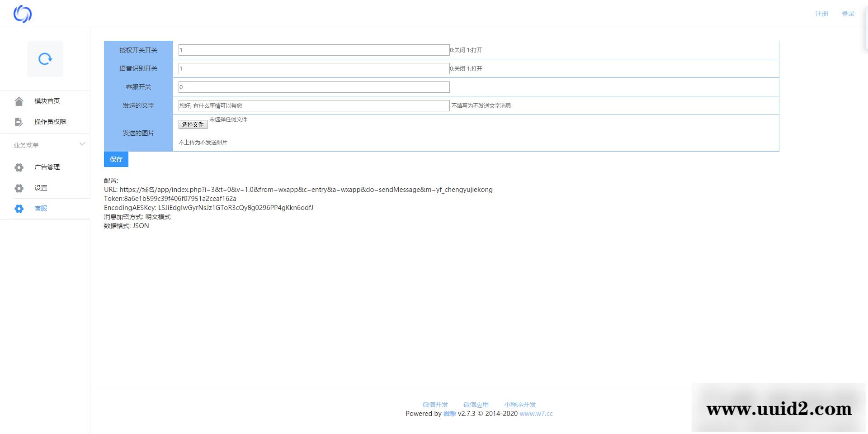Click the document icon beside 操作员权限
The image size is (868, 434).
coord(19,122)
